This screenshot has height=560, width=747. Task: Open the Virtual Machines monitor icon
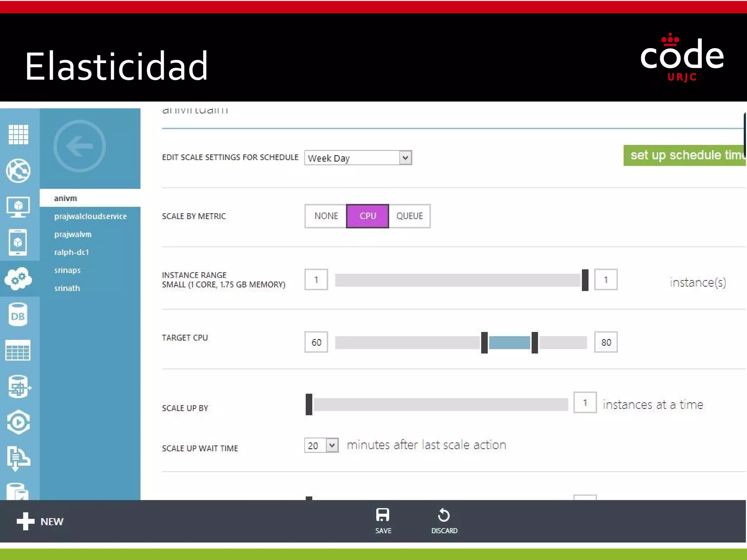(18, 206)
